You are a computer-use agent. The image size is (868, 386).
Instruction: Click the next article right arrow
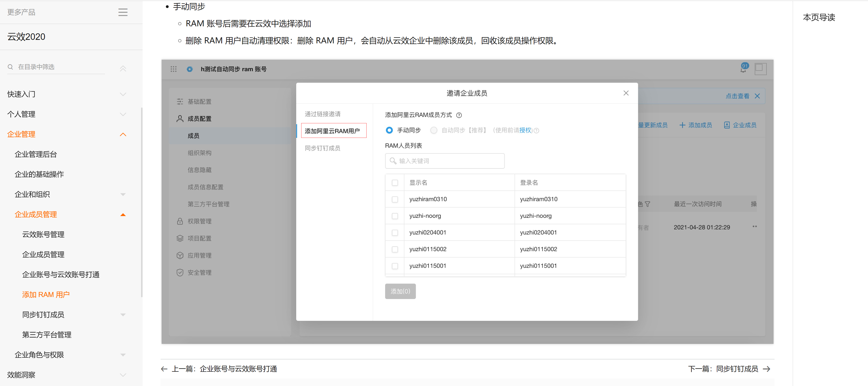tap(767, 369)
